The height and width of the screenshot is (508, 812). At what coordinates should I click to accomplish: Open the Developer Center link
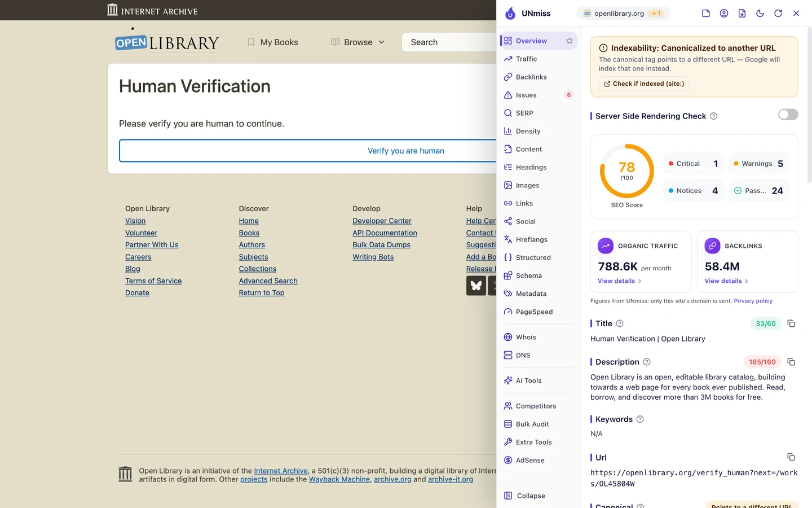pyautogui.click(x=382, y=221)
